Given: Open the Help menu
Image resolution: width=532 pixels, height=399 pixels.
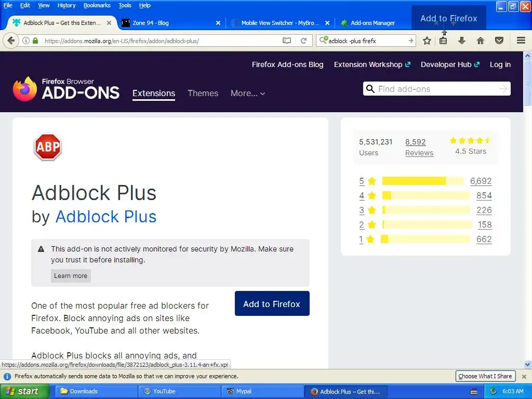Looking at the screenshot, I should tap(145, 5).
